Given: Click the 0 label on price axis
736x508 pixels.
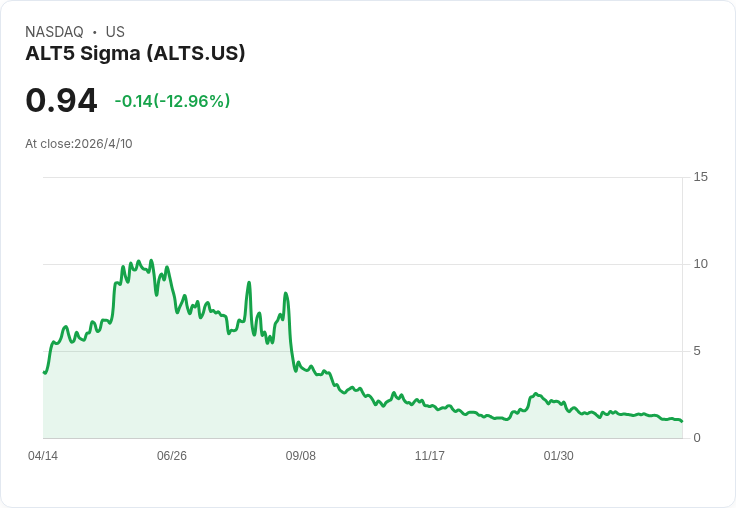Looking at the screenshot, I should 697,438.
